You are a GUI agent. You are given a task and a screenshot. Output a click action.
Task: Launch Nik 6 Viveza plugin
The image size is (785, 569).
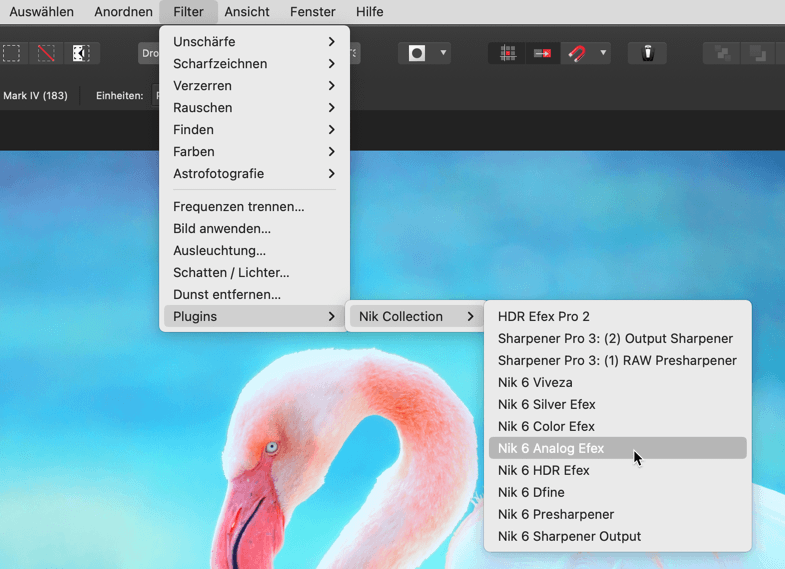point(617,383)
